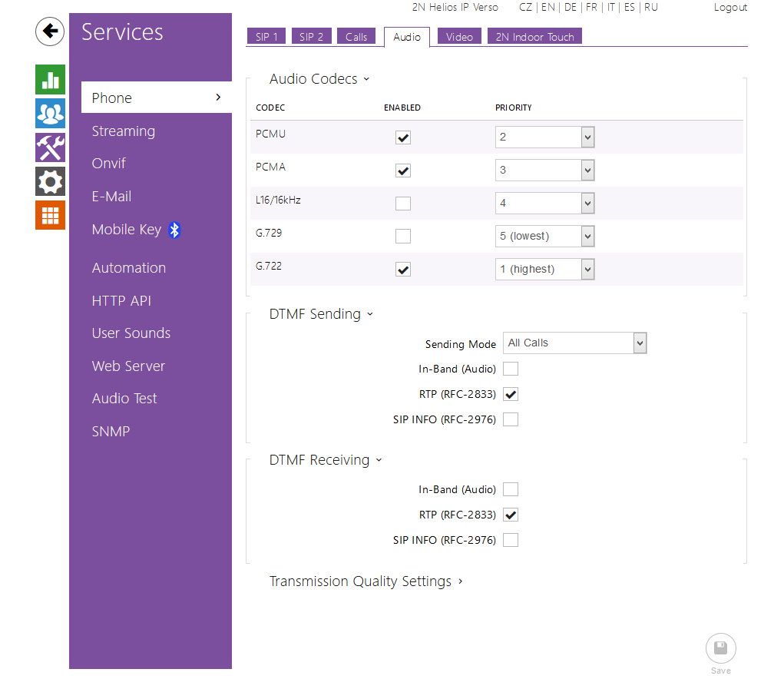This screenshot has width=784, height=679.
Task: Switch to the Video tab
Action: pyautogui.click(x=459, y=37)
